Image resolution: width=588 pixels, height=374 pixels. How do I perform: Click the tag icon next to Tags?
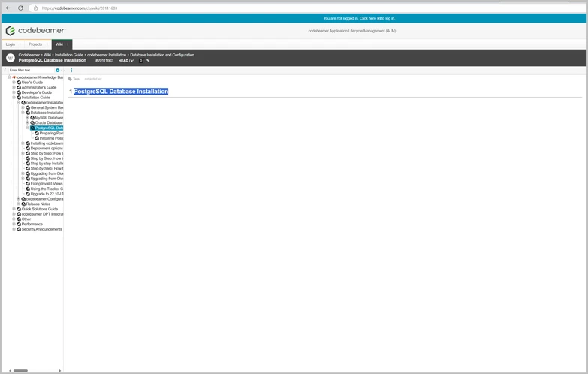coord(70,79)
